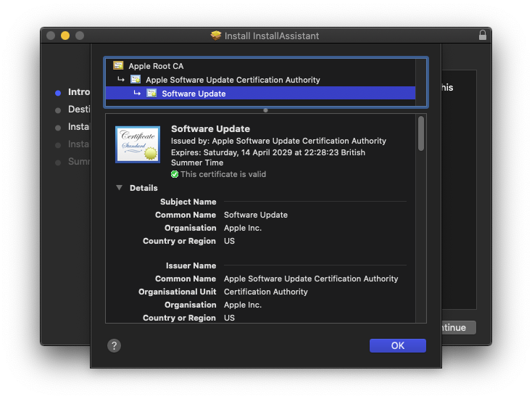This screenshot has width=532, height=399.
Task: Click subject Organisation value 'Apple Inc.'
Action: [243, 228]
